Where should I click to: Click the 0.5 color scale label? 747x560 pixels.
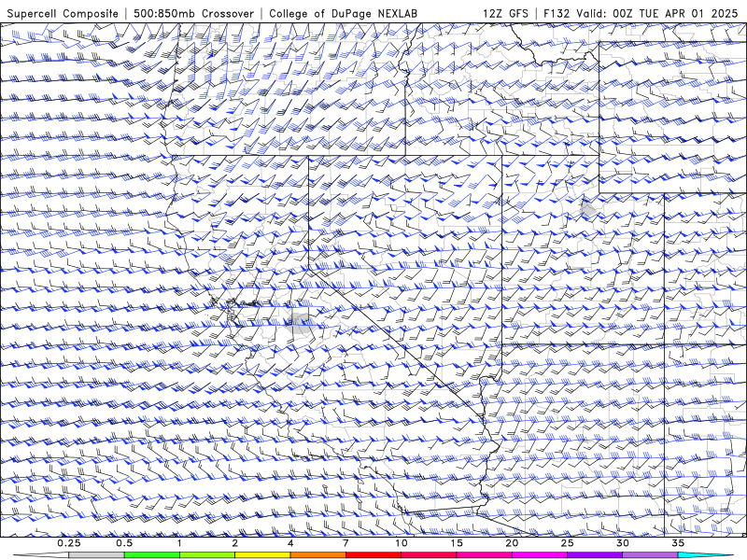coord(124,543)
